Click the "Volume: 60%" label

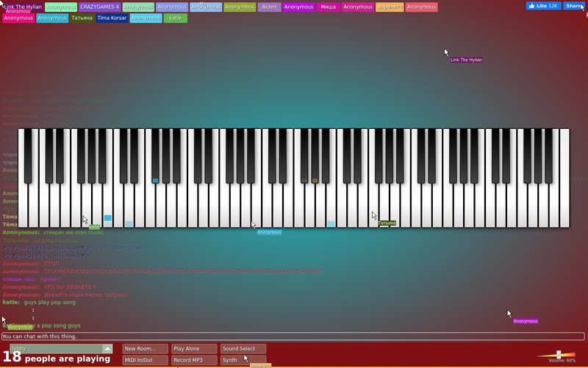pyautogui.click(x=562, y=361)
